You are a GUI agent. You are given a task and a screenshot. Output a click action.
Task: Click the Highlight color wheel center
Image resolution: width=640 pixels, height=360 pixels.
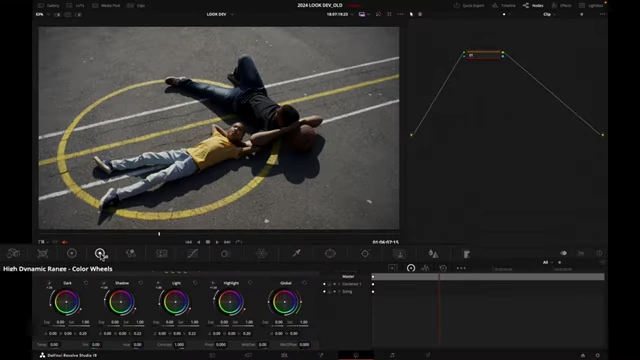point(230,302)
